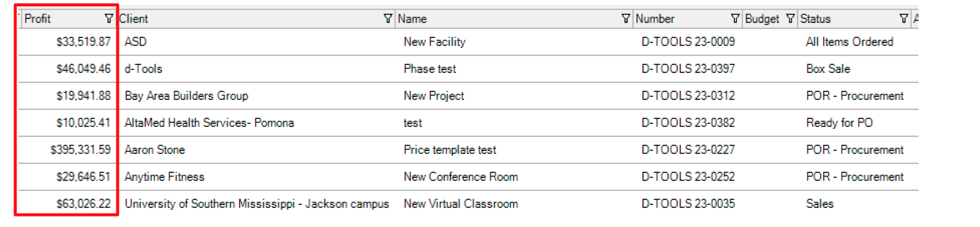Select the University of Southern Mississippi row
The height and width of the screenshot is (227, 980).
pyautogui.click(x=468, y=204)
